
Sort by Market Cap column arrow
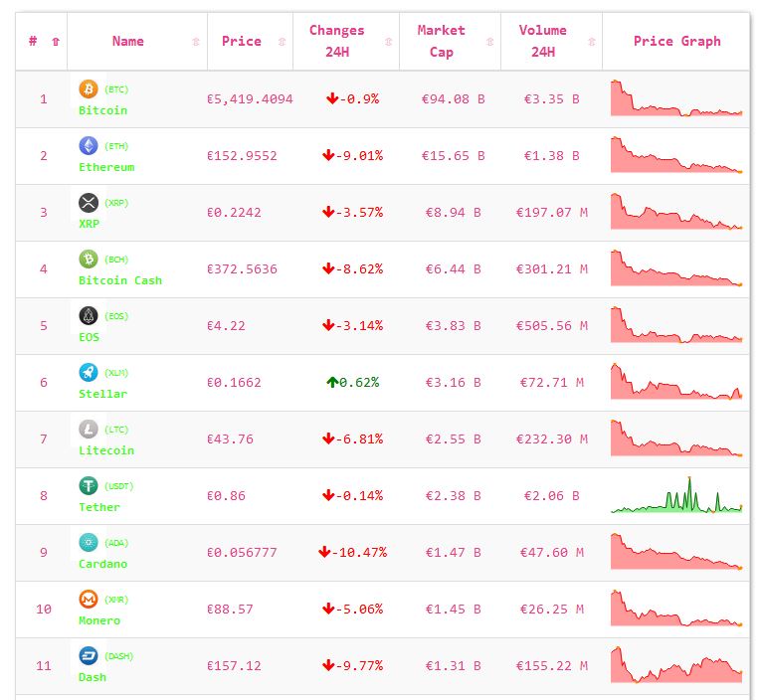(x=489, y=42)
